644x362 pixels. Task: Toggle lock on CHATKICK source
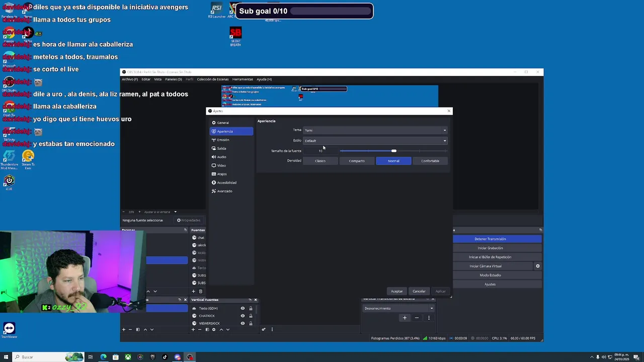[251, 316]
